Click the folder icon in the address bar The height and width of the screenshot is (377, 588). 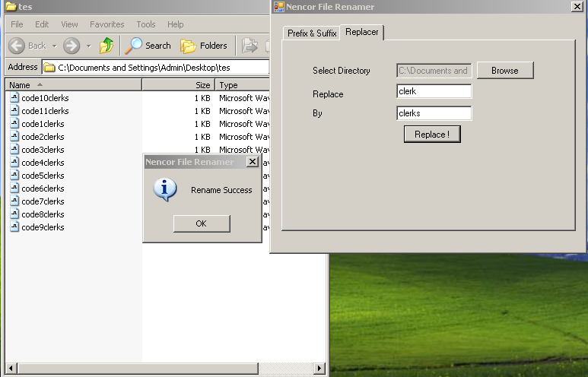click(49, 68)
